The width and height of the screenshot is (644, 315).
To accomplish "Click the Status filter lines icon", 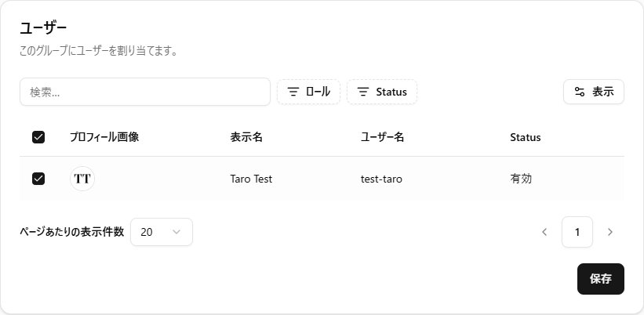I will click(x=363, y=92).
